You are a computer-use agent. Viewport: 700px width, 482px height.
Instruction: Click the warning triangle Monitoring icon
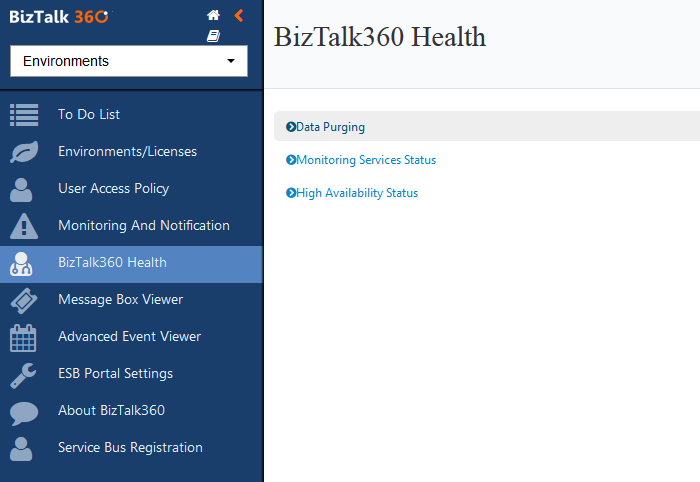coord(23,226)
